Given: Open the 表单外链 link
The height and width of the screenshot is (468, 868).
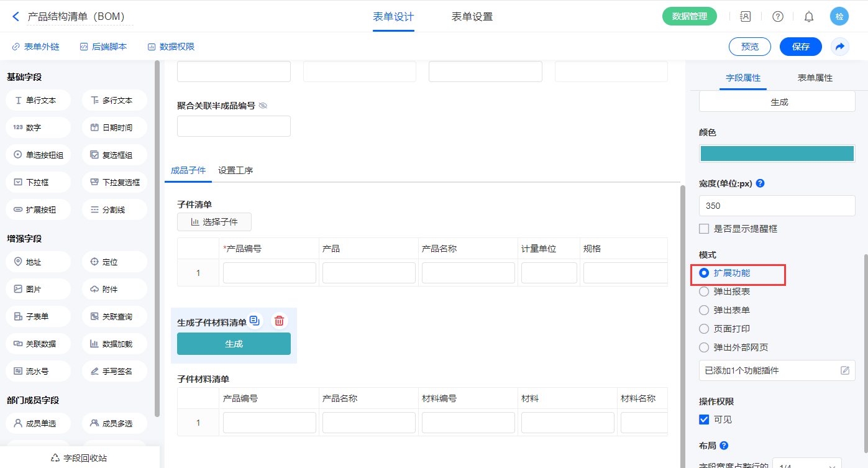Looking at the screenshot, I should coord(36,47).
